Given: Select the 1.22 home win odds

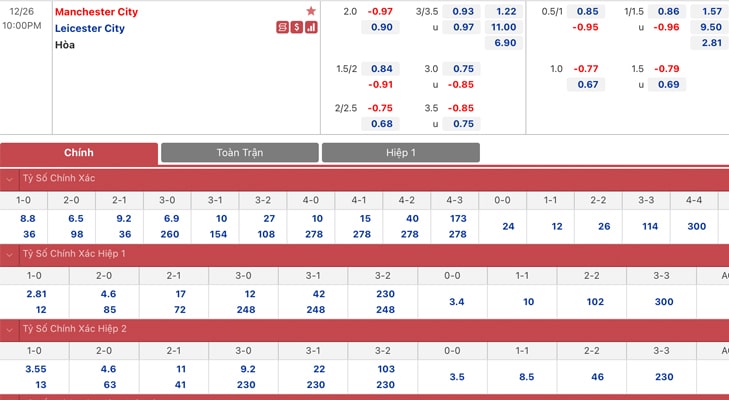Looking at the screenshot, I should coord(504,12).
